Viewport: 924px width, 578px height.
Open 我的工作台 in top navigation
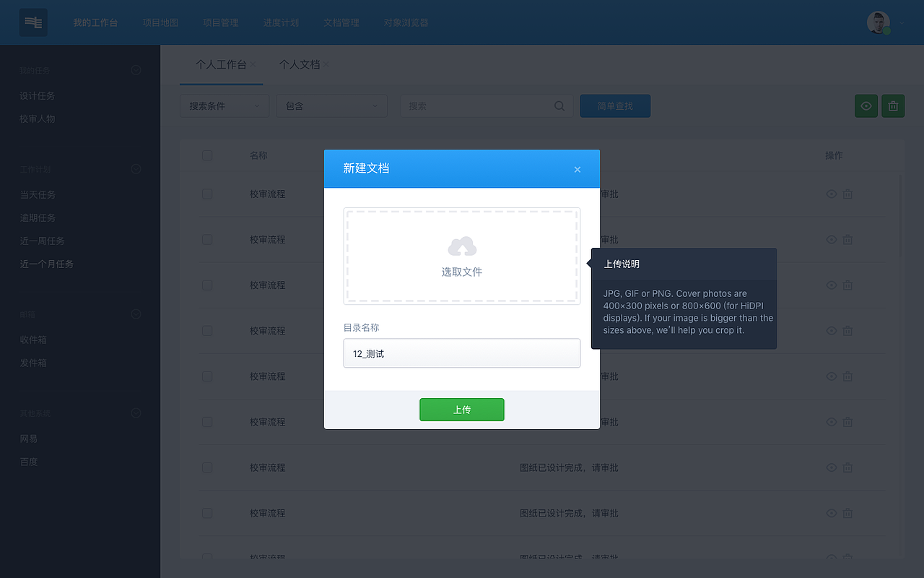95,22
